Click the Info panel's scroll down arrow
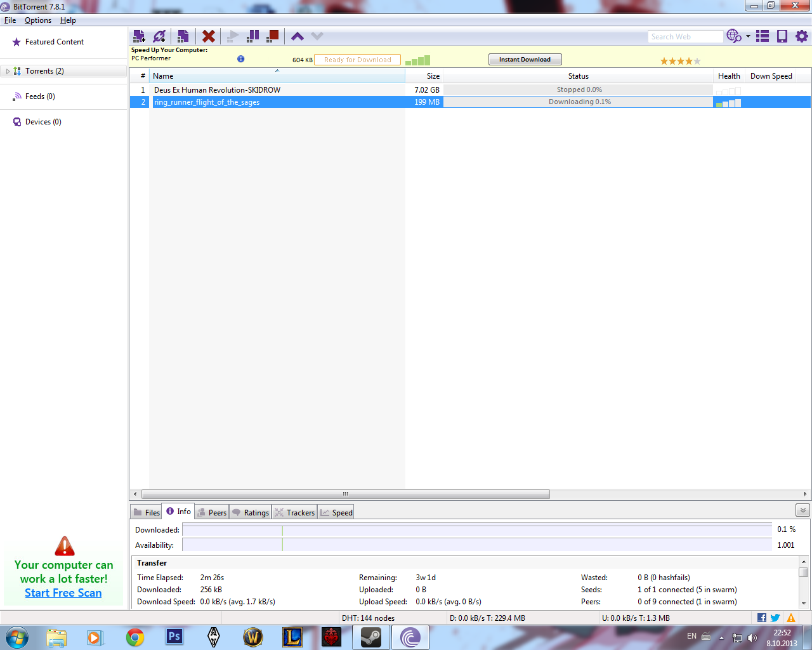Screen dimensions: 812x650 coord(804,603)
